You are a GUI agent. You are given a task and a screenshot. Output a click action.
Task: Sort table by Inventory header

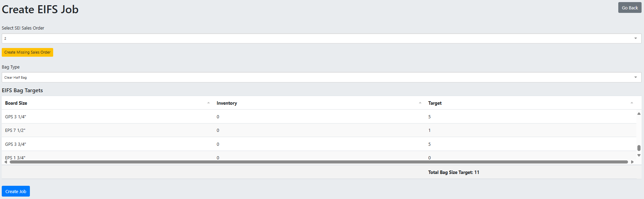pyautogui.click(x=227, y=103)
